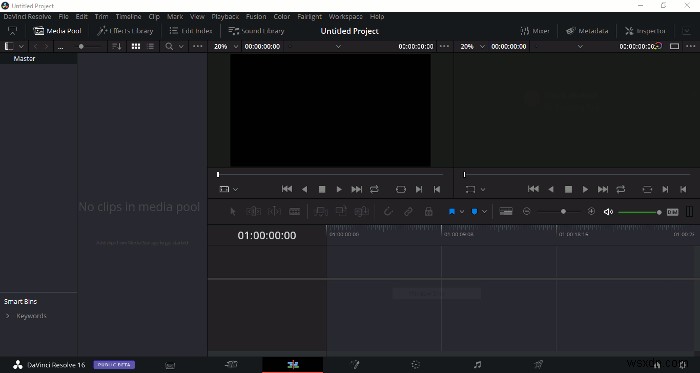Open the Inspector panel
This screenshot has width=700, height=373.
click(x=645, y=31)
